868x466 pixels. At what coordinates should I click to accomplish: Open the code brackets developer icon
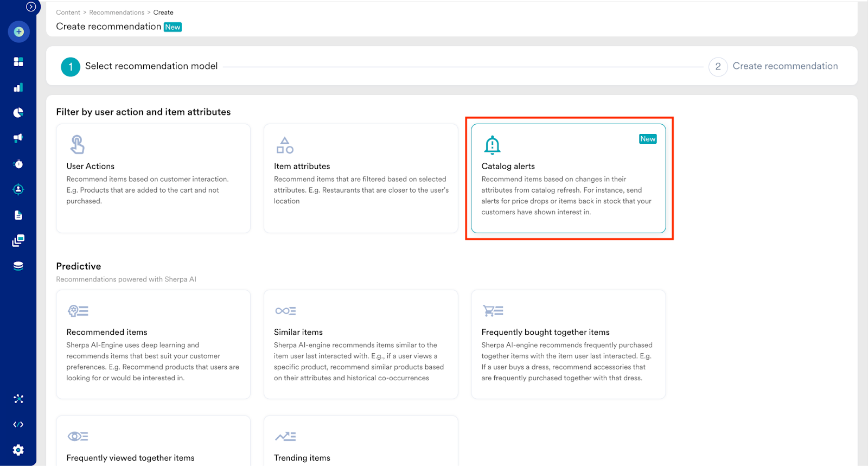click(x=18, y=424)
